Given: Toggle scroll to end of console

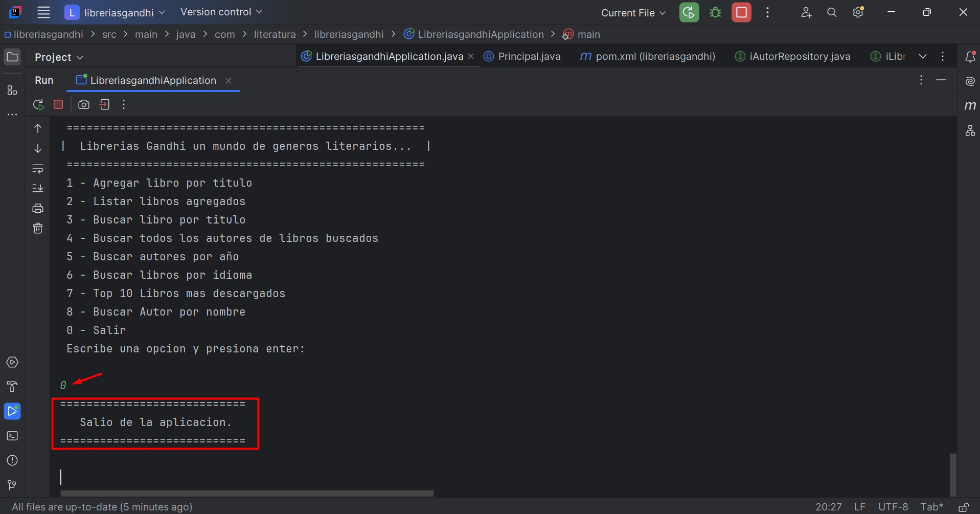Looking at the screenshot, I should pyautogui.click(x=38, y=188).
